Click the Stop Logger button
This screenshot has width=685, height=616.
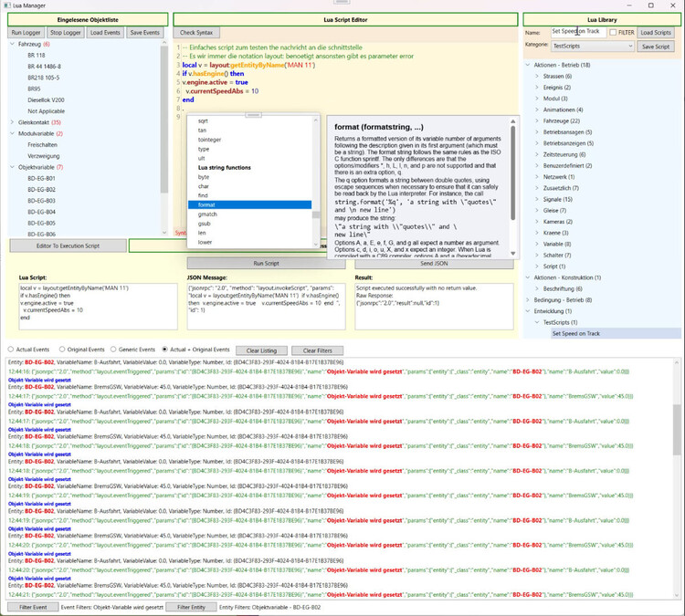[66, 32]
